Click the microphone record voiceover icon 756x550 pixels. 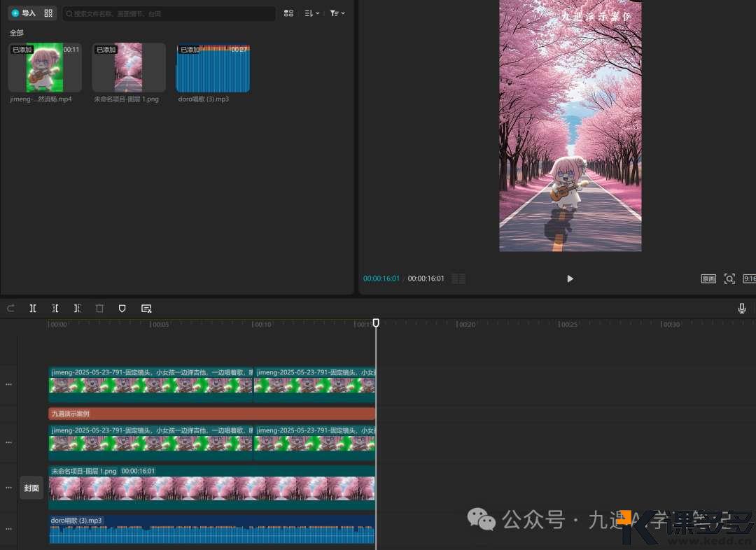click(x=741, y=309)
